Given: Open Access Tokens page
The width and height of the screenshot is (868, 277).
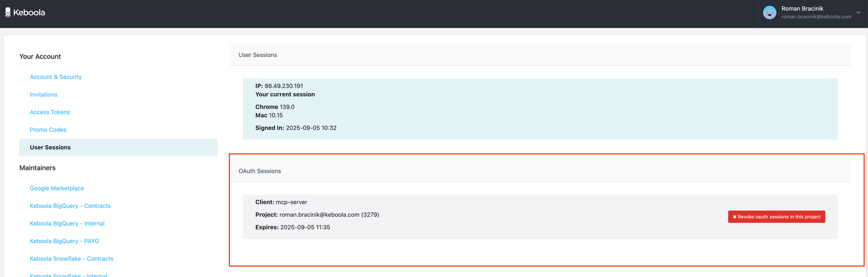Looking at the screenshot, I should click(50, 112).
